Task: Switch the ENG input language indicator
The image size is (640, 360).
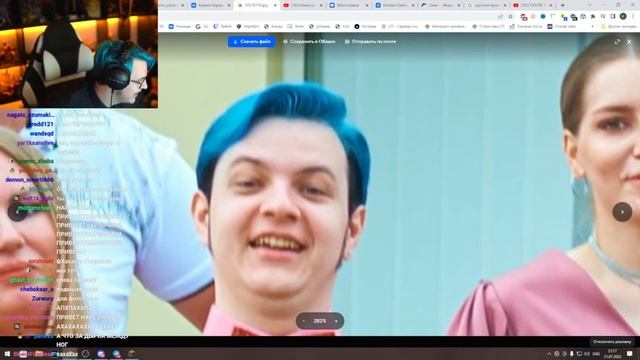Action: coord(596,354)
